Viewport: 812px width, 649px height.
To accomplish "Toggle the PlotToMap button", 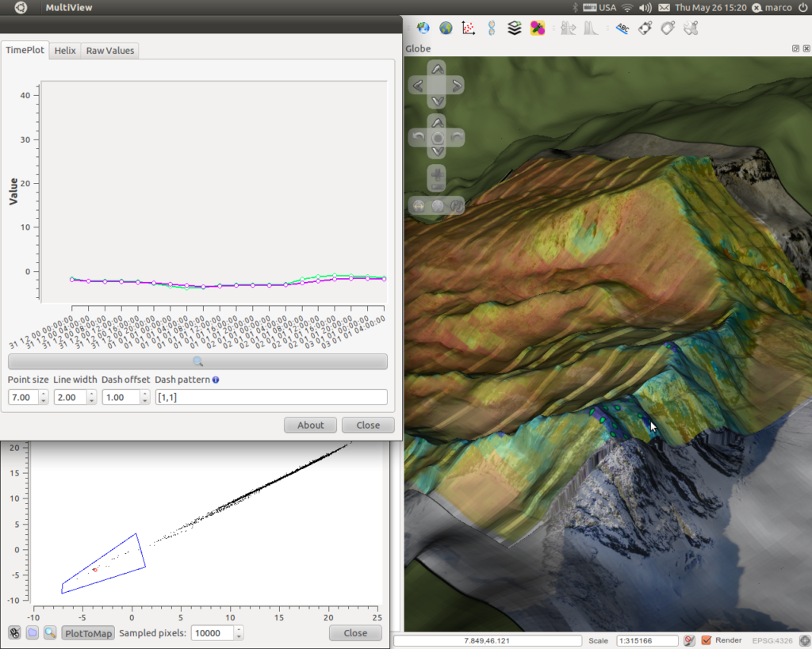I will tap(88, 633).
